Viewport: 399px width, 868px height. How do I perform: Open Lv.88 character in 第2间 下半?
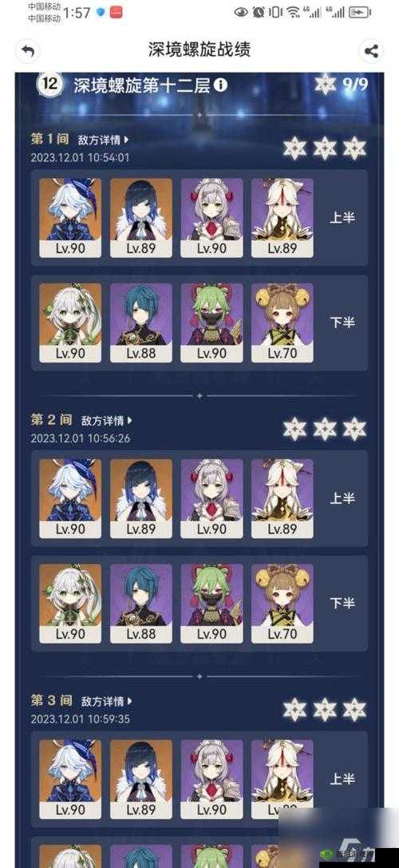click(141, 604)
